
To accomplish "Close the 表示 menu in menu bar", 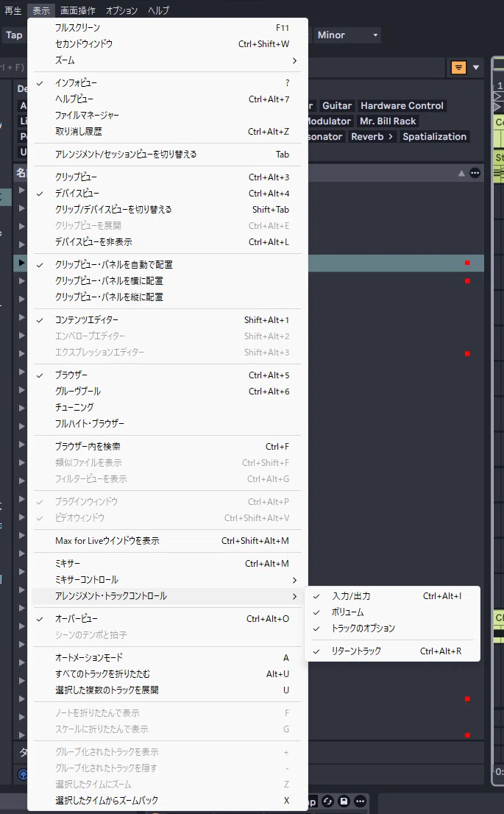I will 41,10.
